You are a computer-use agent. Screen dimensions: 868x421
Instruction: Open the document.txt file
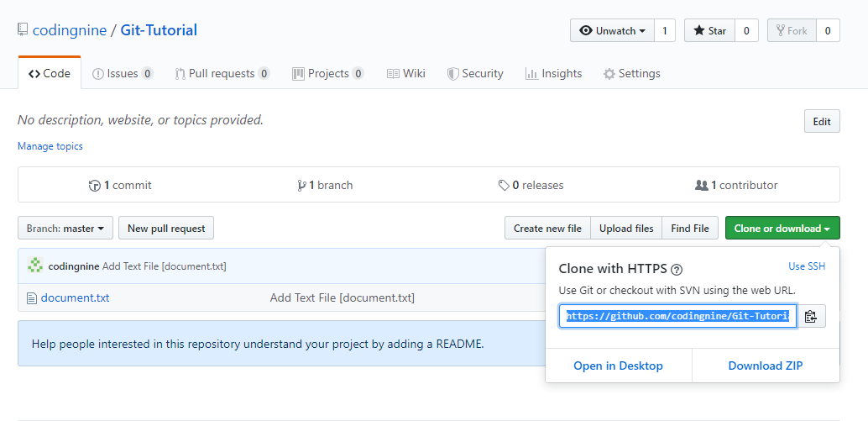point(76,298)
